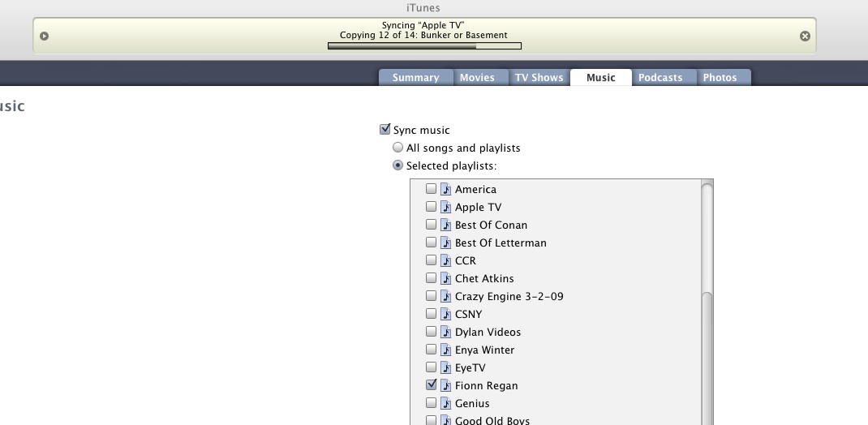Enable the Dylan Videos checkbox
This screenshot has width=868, height=425.
click(x=431, y=332)
